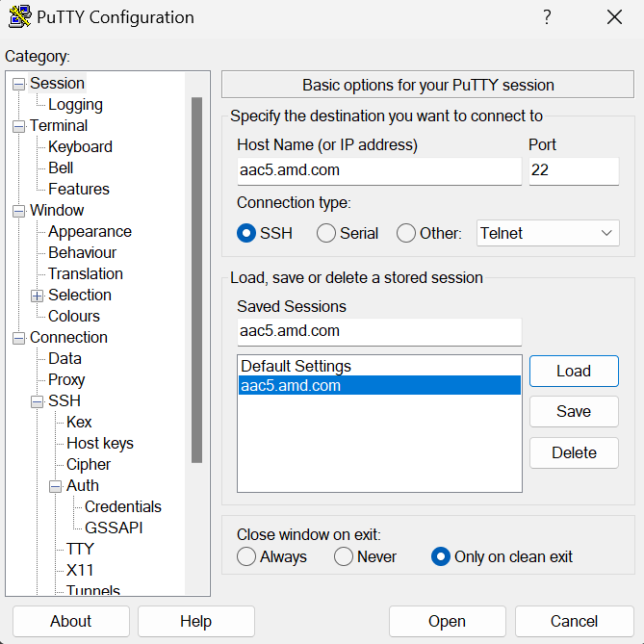Close the PuTTY Configuration window
The height and width of the screenshot is (644, 644).
[x=614, y=16]
